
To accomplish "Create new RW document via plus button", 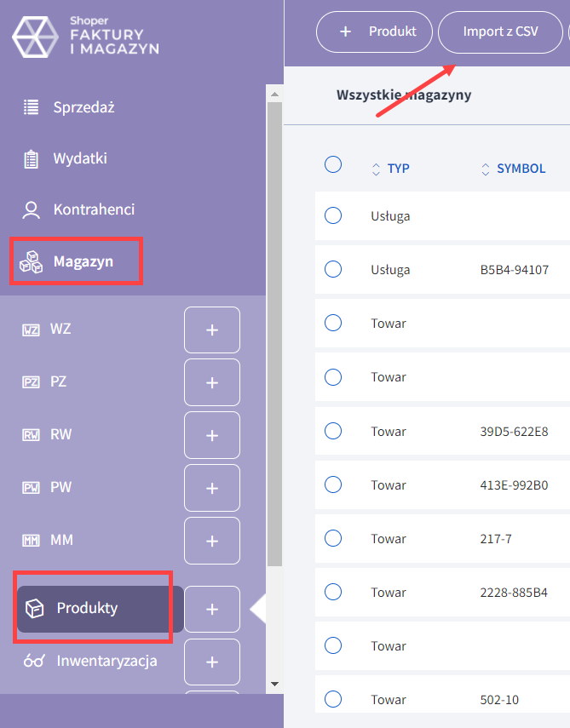I will 212,435.
